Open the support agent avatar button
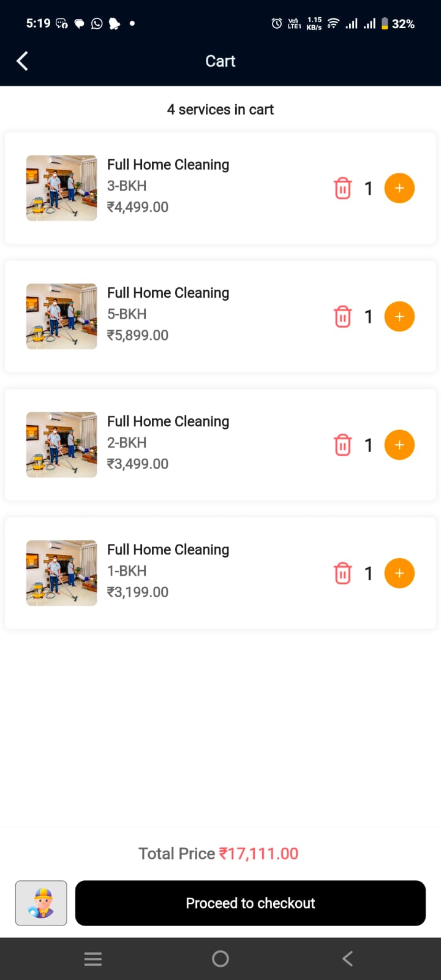This screenshot has height=980, width=441. click(x=41, y=903)
